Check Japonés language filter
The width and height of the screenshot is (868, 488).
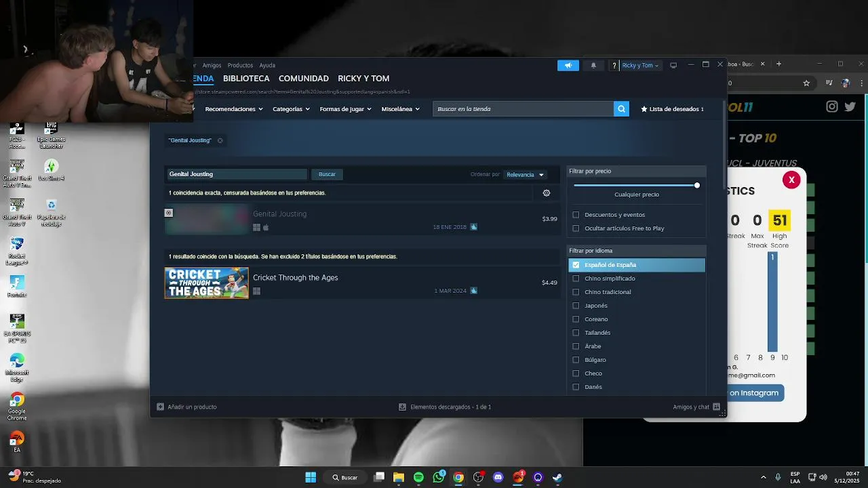[x=576, y=306]
